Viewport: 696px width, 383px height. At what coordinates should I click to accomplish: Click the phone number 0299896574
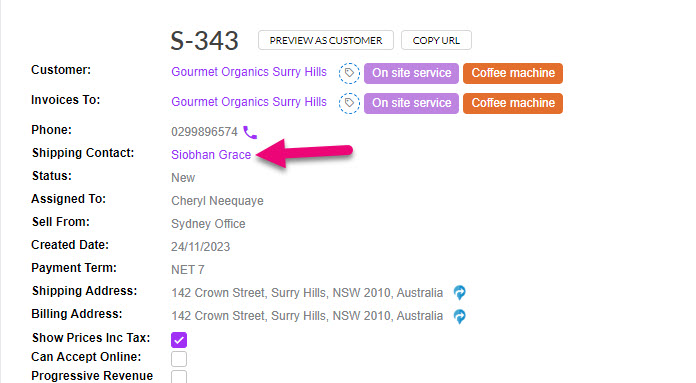pyautogui.click(x=205, y=132)
